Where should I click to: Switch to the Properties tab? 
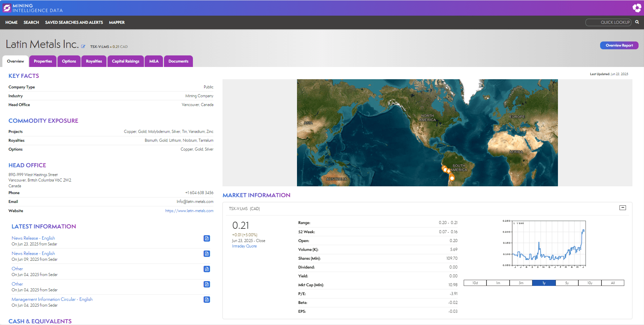[x=43, y=61]
